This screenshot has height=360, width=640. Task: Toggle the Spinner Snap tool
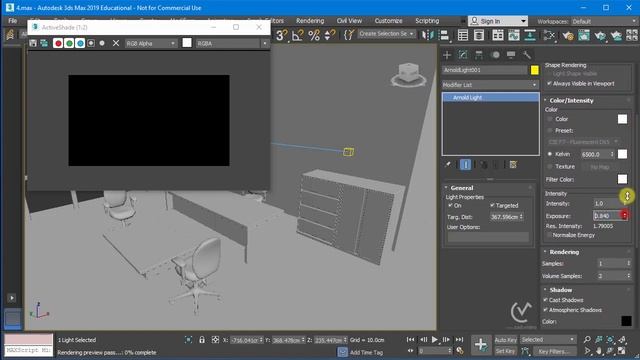tap(329, 35)
